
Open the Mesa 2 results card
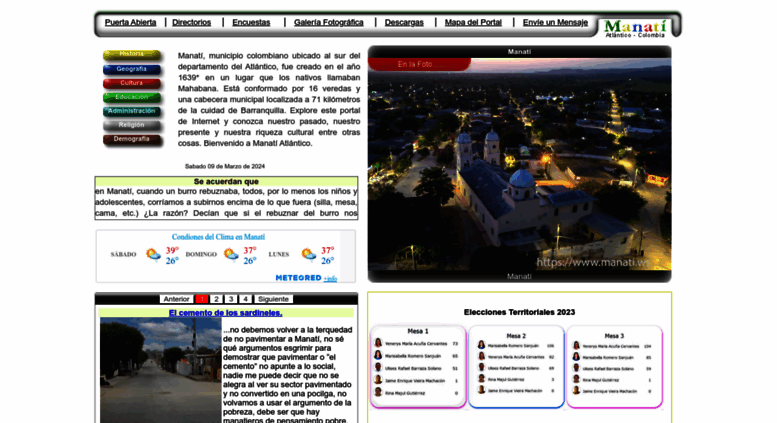tap(516, 367)
